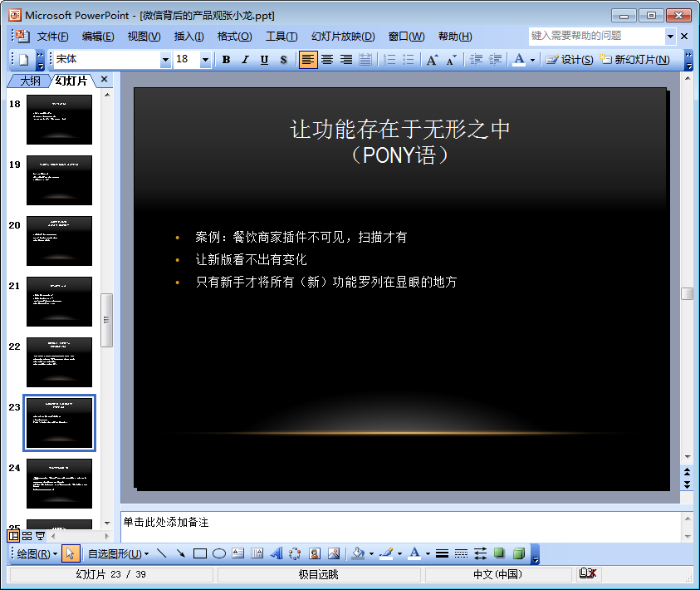
Task: Pick the Arrow drawing tool
Action: pyautogui.click(x=181, y=553)
